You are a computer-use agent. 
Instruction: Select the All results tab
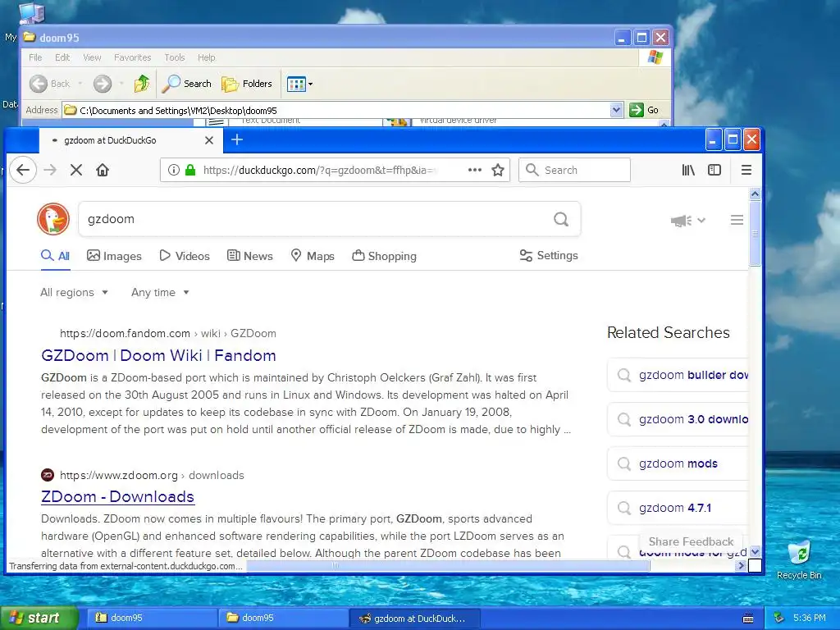(56, 256)
